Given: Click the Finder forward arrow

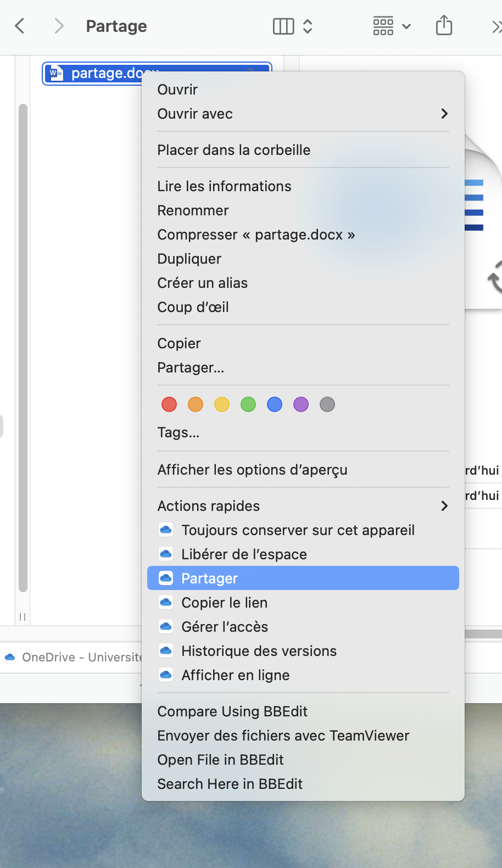Looking at the screenshot, I should (x=59, y=26).
